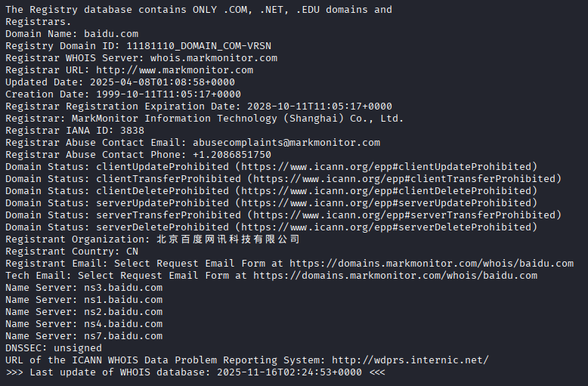The height and width of the screenshot is (386, 588).
Task: Click the Chinese Registrant Organization name
Action: coord(228,239)
